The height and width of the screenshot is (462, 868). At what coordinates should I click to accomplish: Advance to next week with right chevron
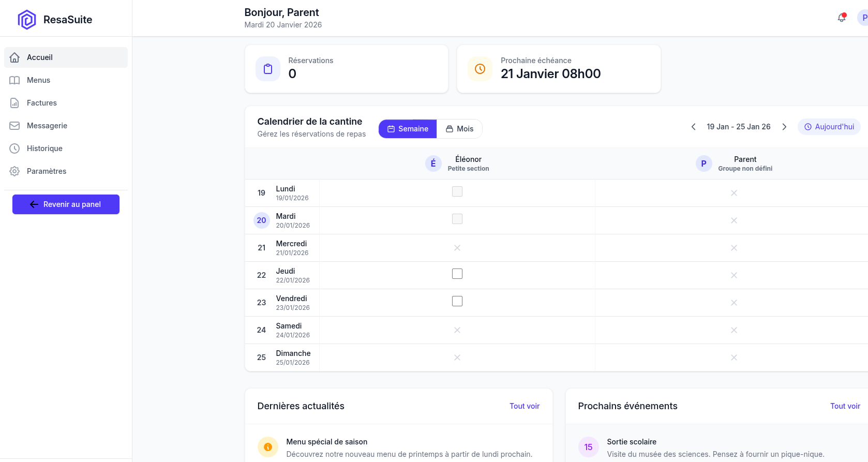coord(784,127)
